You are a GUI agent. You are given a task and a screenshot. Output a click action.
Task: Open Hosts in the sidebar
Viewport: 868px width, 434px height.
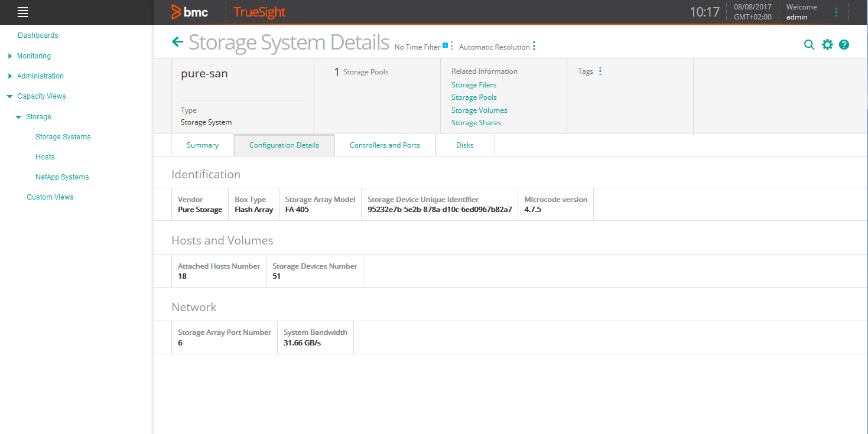[x=45, y=157]
